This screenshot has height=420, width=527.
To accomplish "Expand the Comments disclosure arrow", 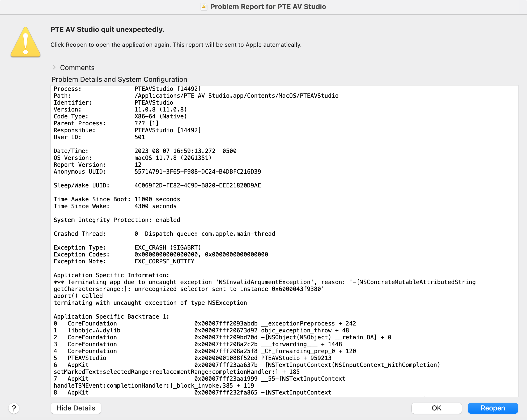I will click(54, 67).
